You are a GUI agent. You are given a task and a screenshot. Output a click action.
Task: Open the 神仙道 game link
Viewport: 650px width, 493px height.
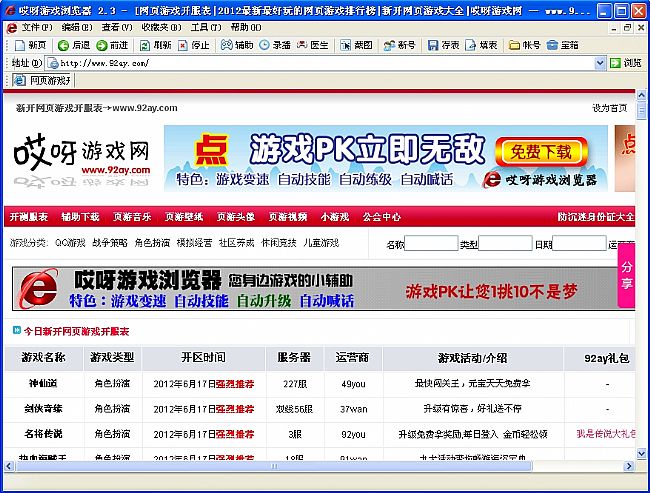43,384
